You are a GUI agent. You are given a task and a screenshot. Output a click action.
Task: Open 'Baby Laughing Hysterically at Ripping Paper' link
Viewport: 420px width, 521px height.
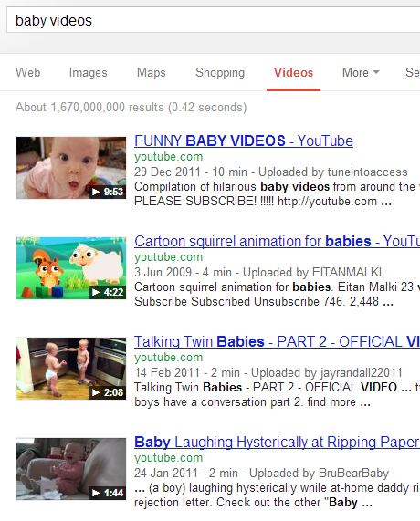[x=277, y=442]
